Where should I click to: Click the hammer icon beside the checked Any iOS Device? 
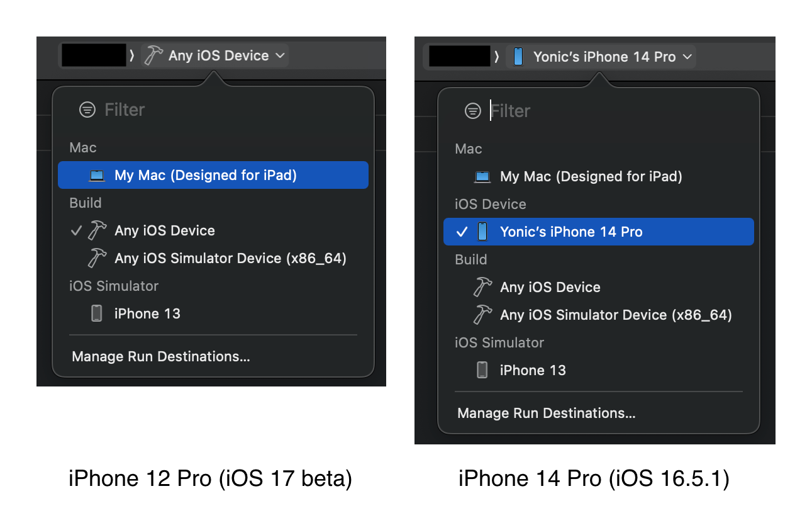[97, 230]
